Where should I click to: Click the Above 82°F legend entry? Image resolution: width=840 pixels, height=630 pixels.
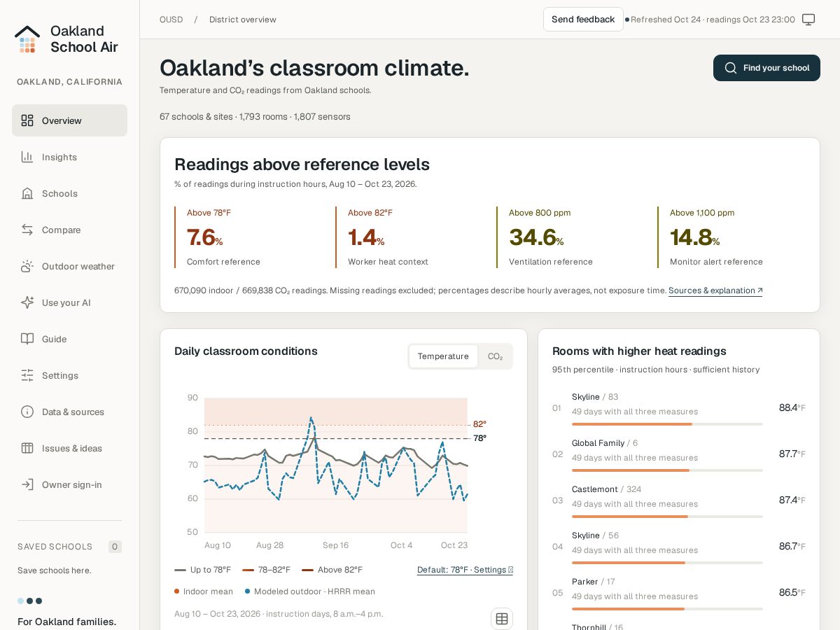(x=332, y=570)
